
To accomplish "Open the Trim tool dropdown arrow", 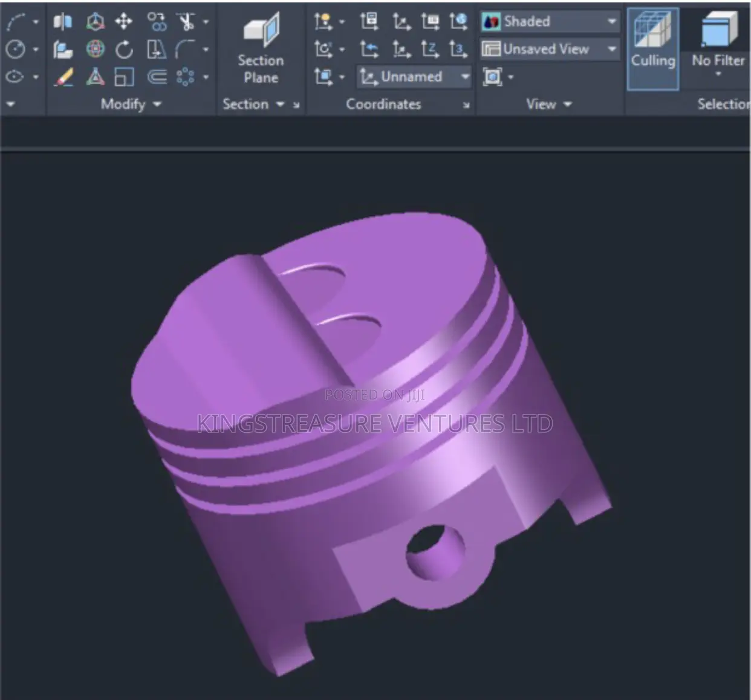I will (x=206, y=22).
